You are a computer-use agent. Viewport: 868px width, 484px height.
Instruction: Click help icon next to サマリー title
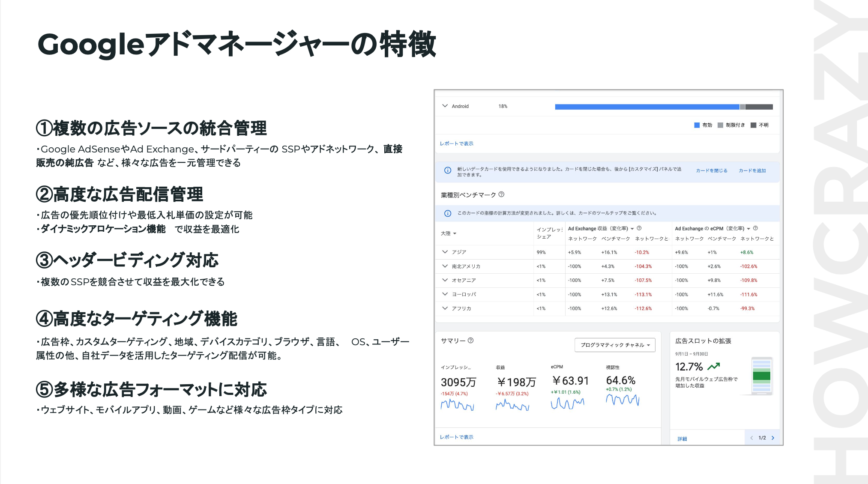point(470,341)
